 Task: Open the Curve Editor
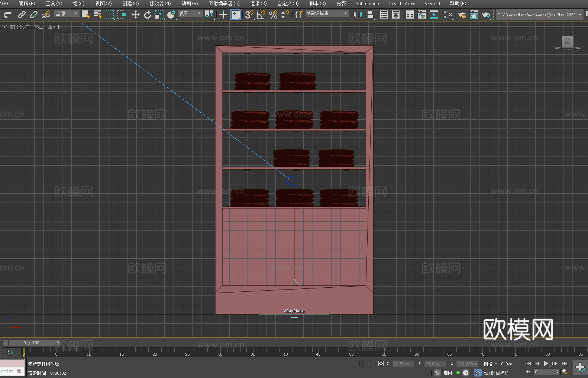(422, 14)
